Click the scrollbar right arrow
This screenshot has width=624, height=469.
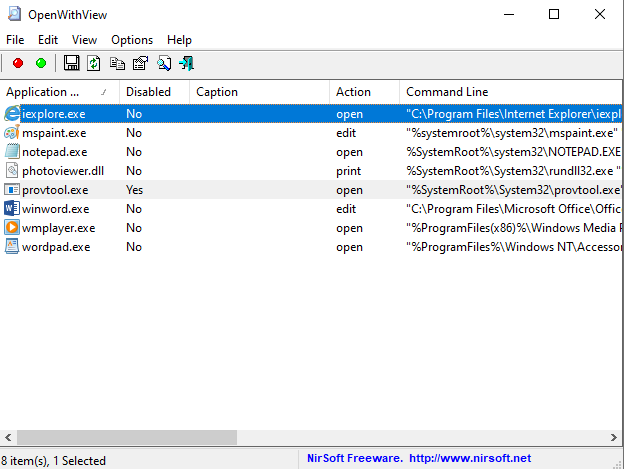pyautogui.click(x=614, y=438)
